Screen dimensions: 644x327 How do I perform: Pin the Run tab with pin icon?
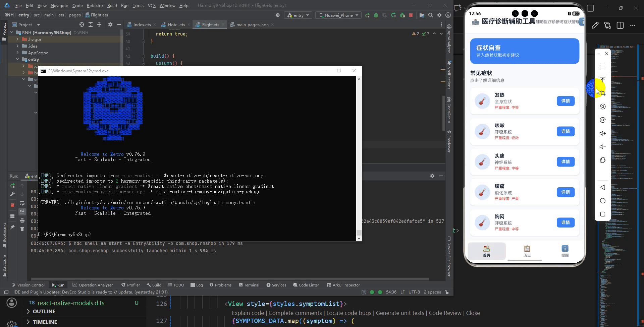tap(12, 227)
